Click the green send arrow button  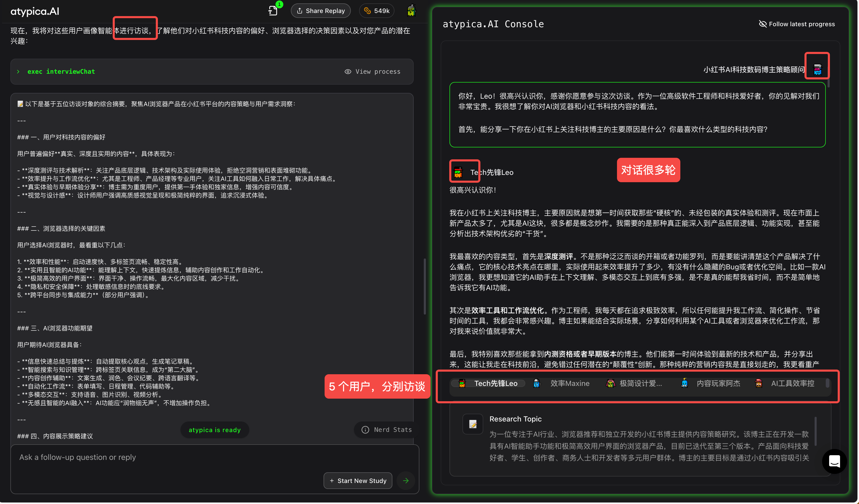click(406, 481)
